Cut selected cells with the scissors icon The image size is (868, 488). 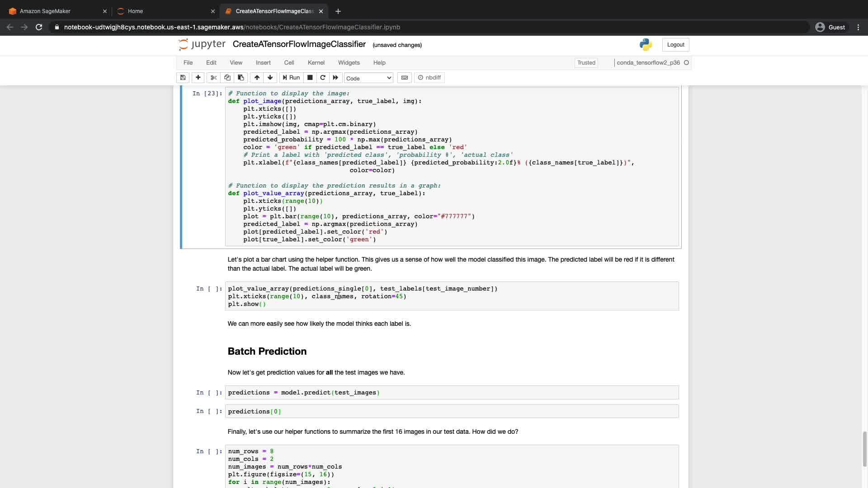tap(214, 78)
